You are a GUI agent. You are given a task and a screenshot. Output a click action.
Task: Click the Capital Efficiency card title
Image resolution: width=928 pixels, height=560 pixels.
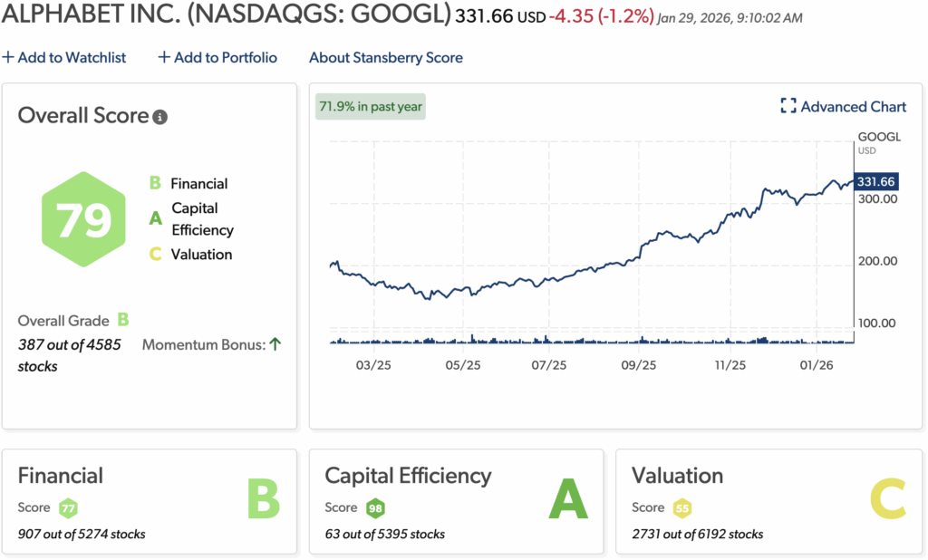[x=408, y=476]
